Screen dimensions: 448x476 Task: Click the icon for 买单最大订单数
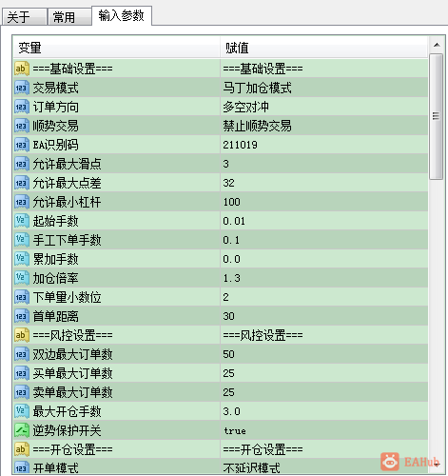pyautogui.click(x=22, y=373)
